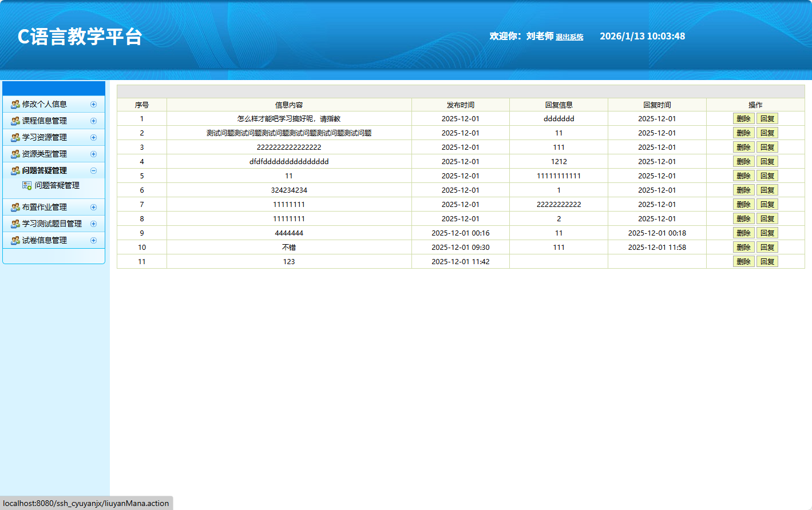Collapse the 问题答疑管理 section with minus icon
Screen dimensions: 812x510
point(93,171)
